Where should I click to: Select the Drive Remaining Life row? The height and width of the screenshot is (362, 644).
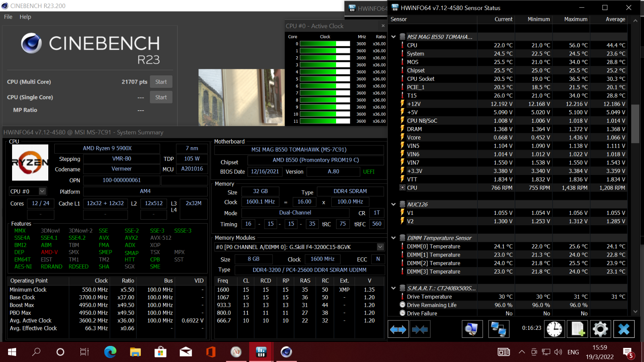[x=512, y=305]
